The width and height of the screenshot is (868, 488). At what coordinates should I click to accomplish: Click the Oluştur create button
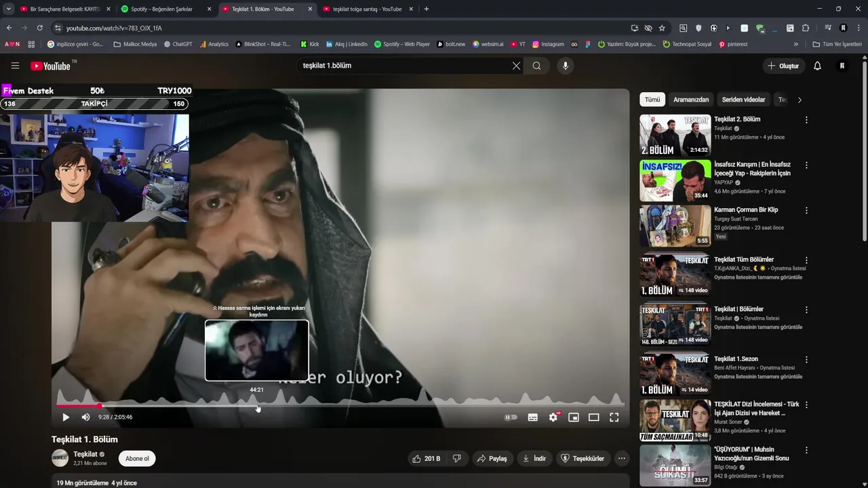pos(783,66)
